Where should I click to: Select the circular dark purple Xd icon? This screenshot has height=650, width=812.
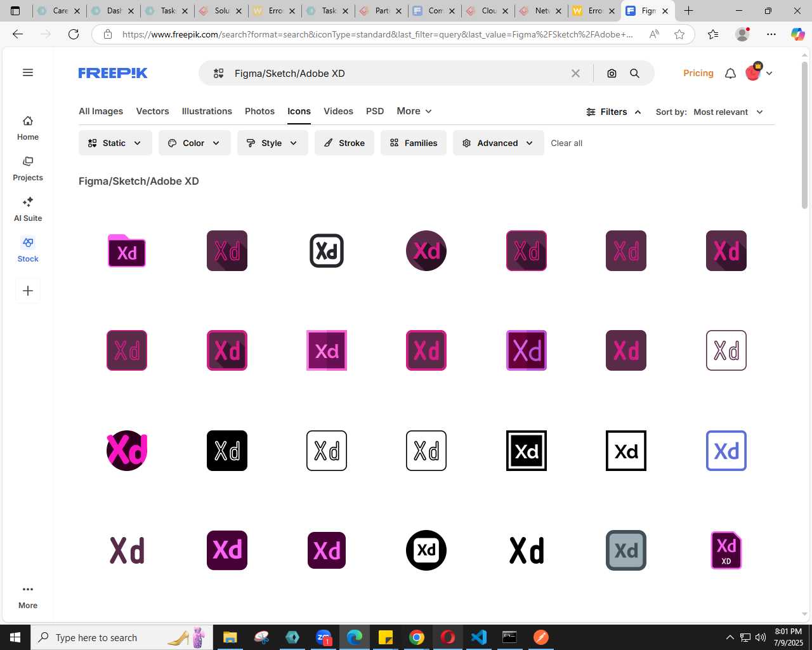click(426, 251)
